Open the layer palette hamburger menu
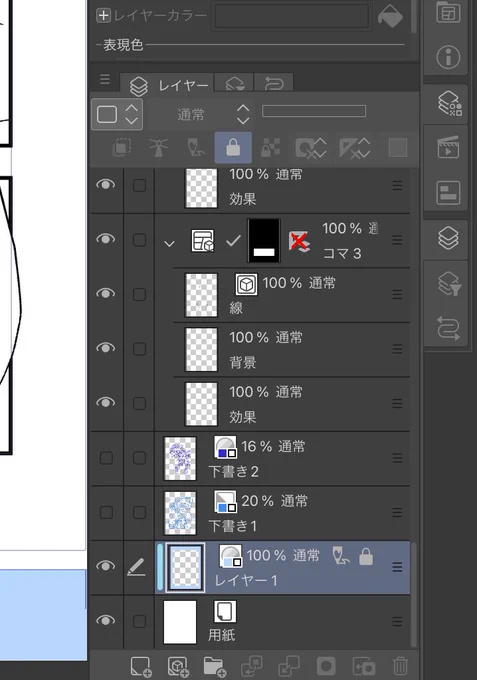Viewport: 477px width, 680px height. [105, 79]
